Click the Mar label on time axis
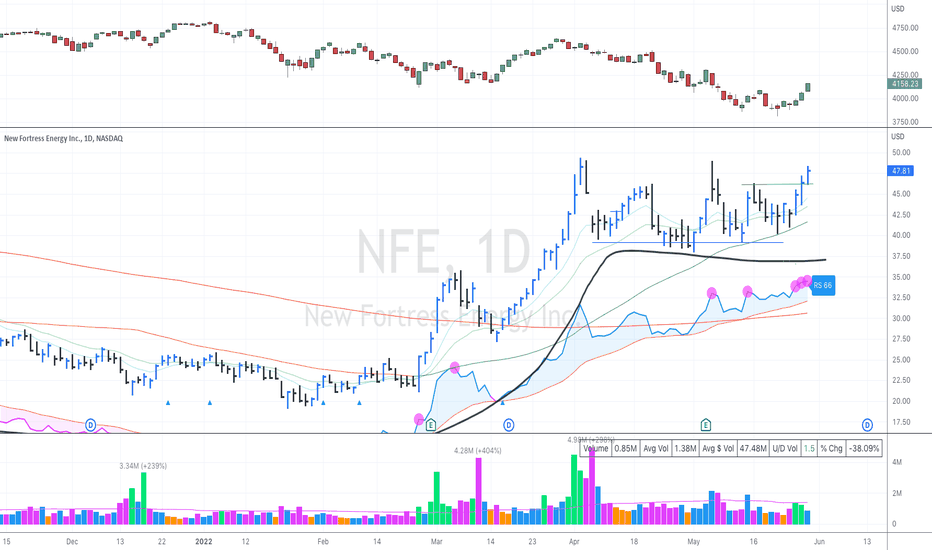Viewport: 932px width, 550px height. point(436,542)
